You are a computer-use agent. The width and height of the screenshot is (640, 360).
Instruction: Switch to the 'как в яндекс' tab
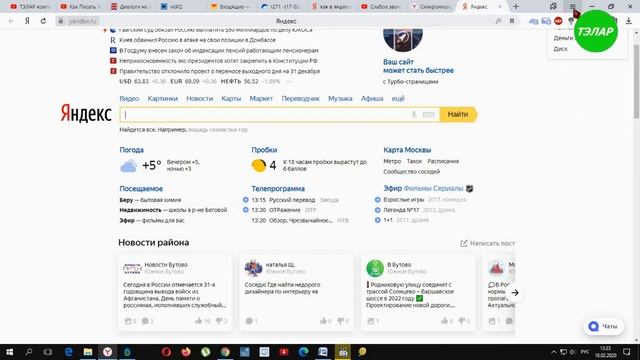[x=331, y=7]
